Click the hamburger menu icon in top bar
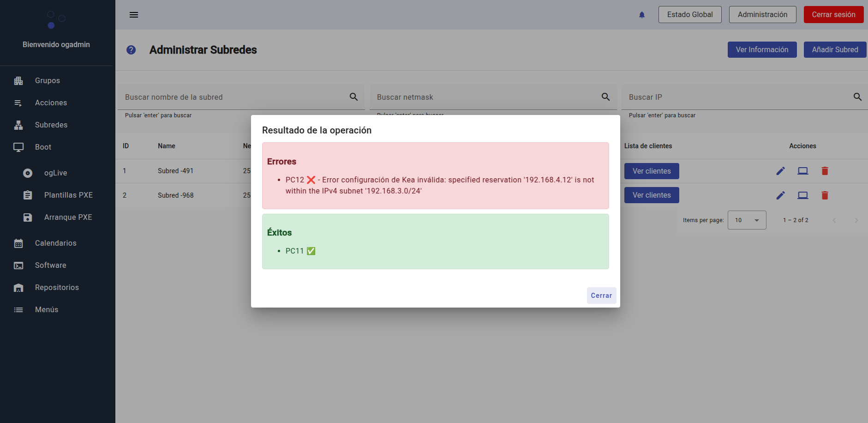 [134, 15]
